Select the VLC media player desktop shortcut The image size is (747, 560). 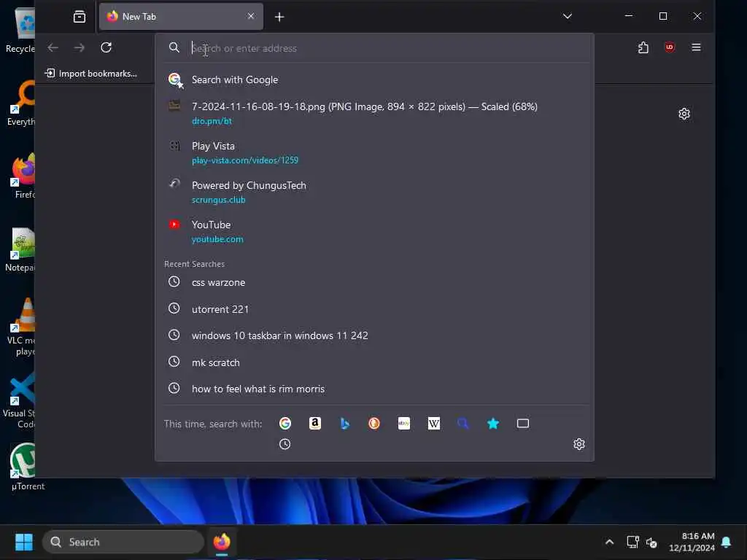tap(21, 327)
